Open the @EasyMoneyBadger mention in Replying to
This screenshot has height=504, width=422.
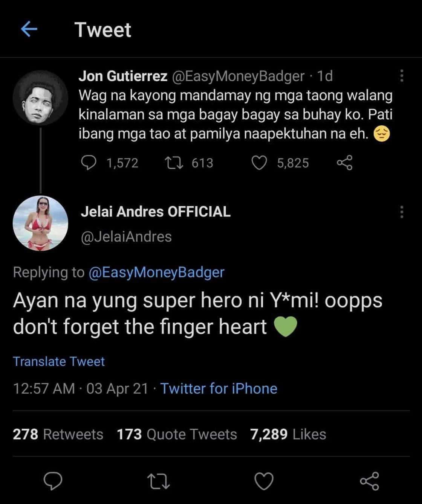[156, 272]
